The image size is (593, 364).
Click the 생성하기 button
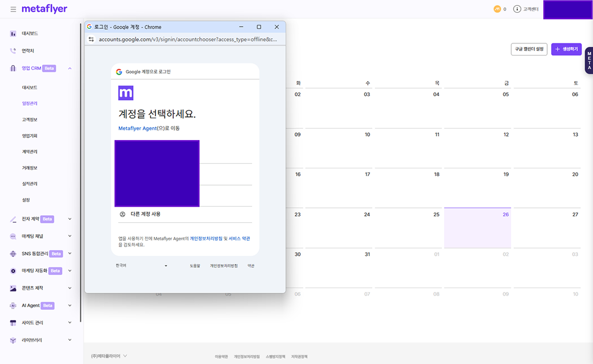566,50
